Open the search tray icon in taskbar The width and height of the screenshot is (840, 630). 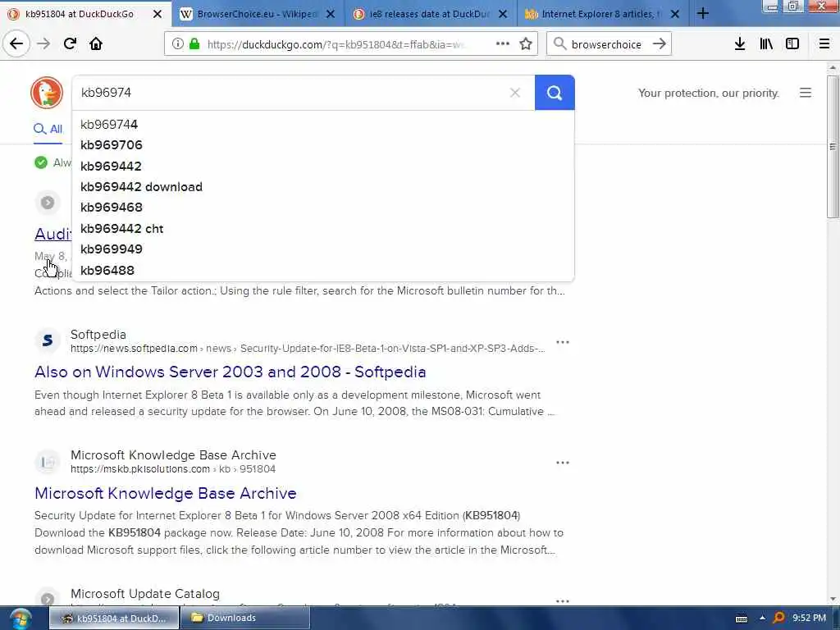(x=779, y=618)
